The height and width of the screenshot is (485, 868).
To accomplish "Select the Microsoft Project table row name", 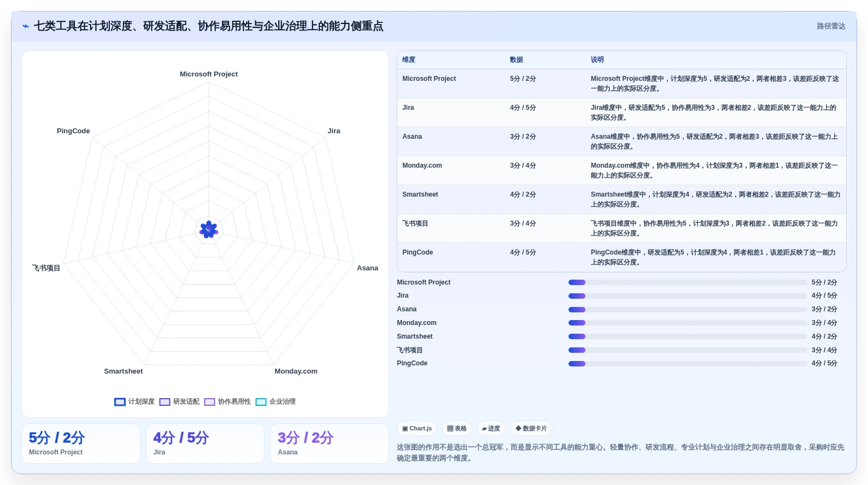I will click(429, 79).
